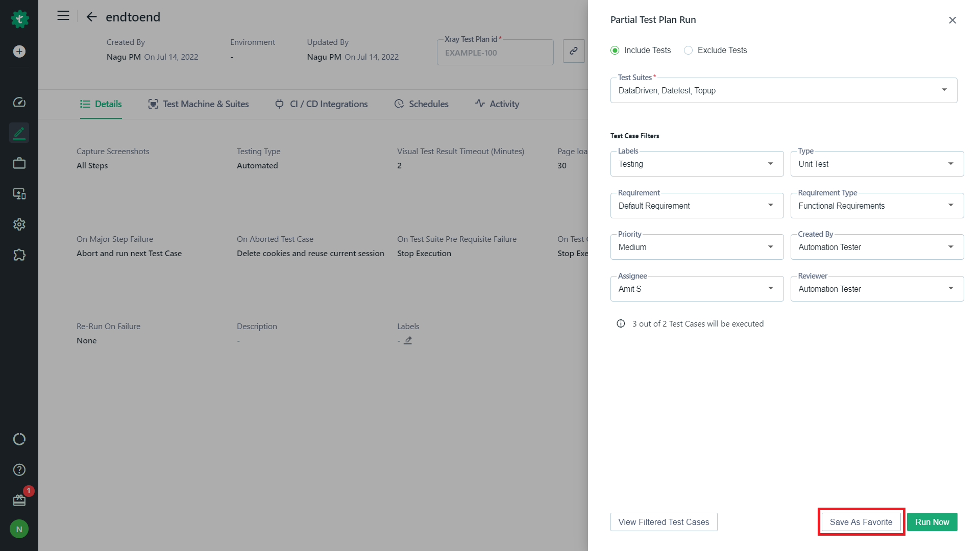Open the briefcase icon in sidebar
This screenshot has width=980, height=551.
[x=19, y=164]
